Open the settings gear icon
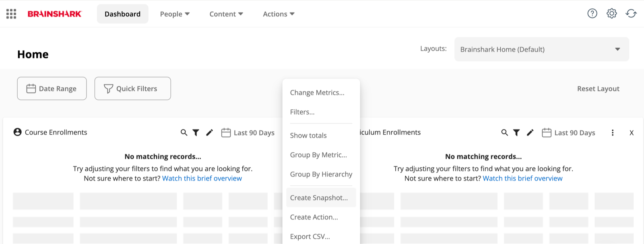This screenshot has width=644, height=244. [612, 13]
